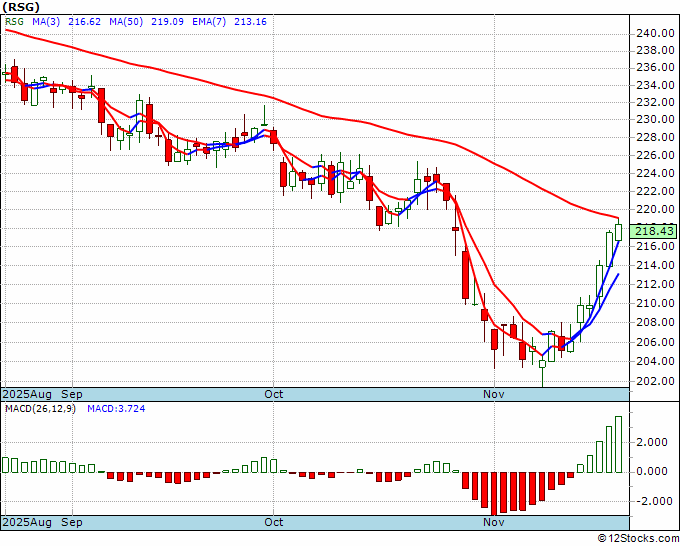Click the 220.00 price axis label
This screenshot has width=680, height=546.
click(655, 209)
